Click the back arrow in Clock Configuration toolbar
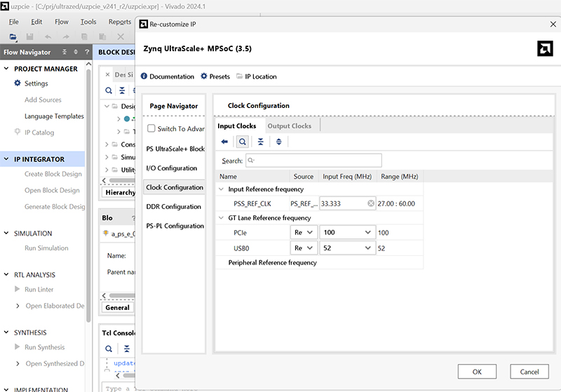Viewport: 561px width, 392px height. click(224, 142)
